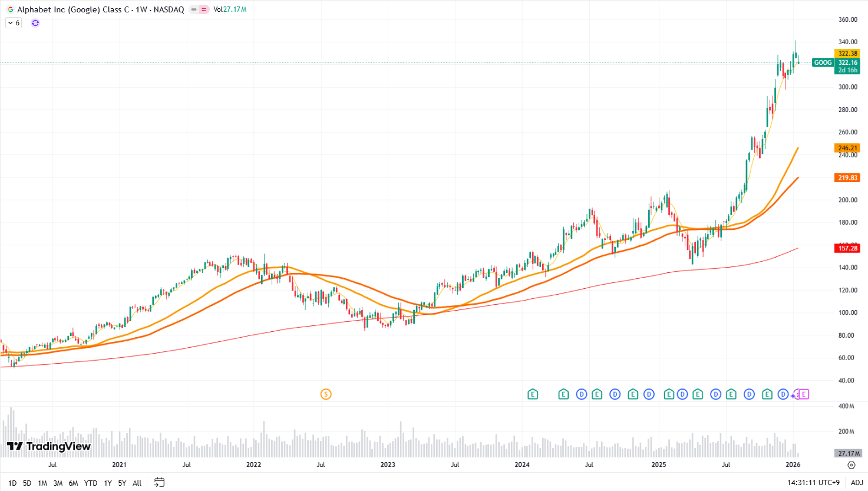Image resolution: width=868 pixels, height=491 pixels.
Task: Switch to the 5Y time range
Action: 122,483
